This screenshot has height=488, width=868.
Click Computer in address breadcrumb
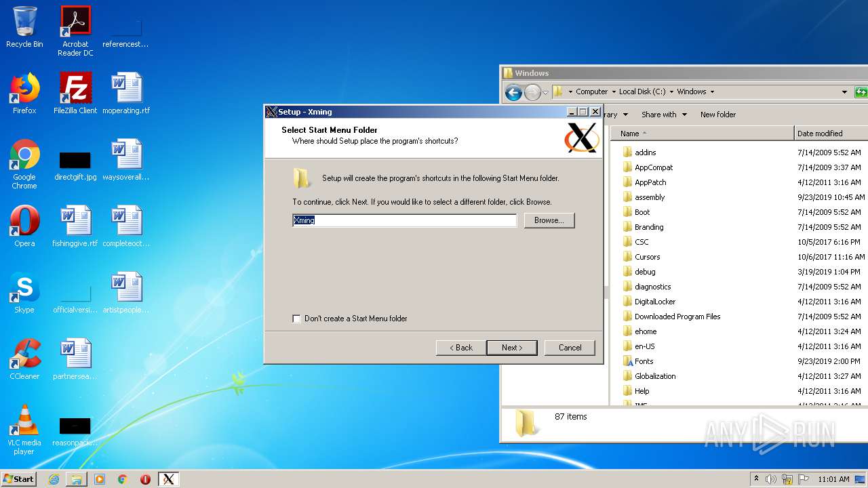coord(591,91)
